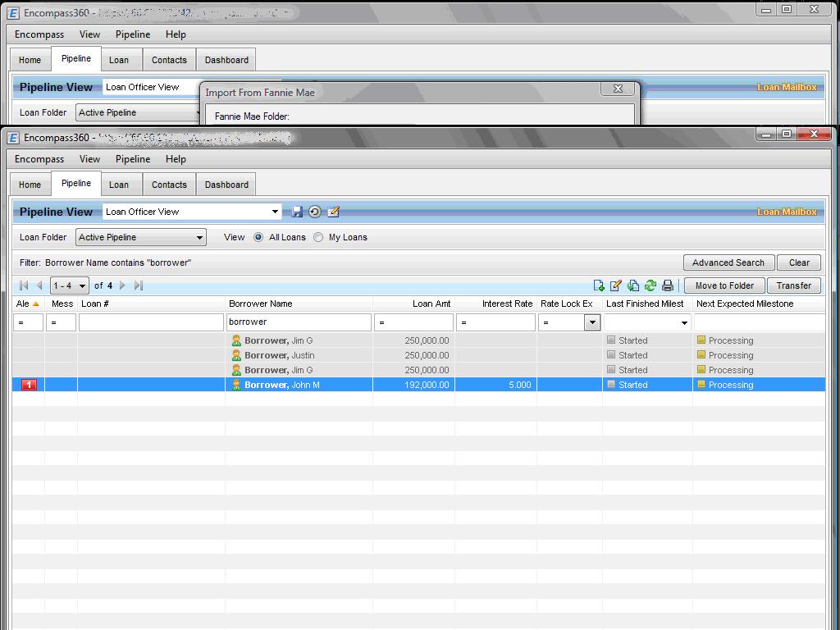Open the Loan Folder Active Pipeline dropdown
Image resolution: width=840 pixels, height=630 pixels.
(x=199, y=237)
